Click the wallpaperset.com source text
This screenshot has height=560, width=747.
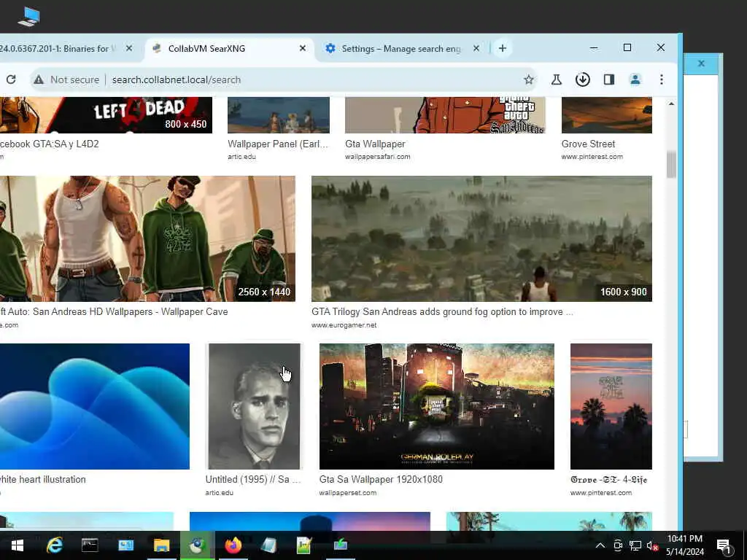(x=347, y=493)
